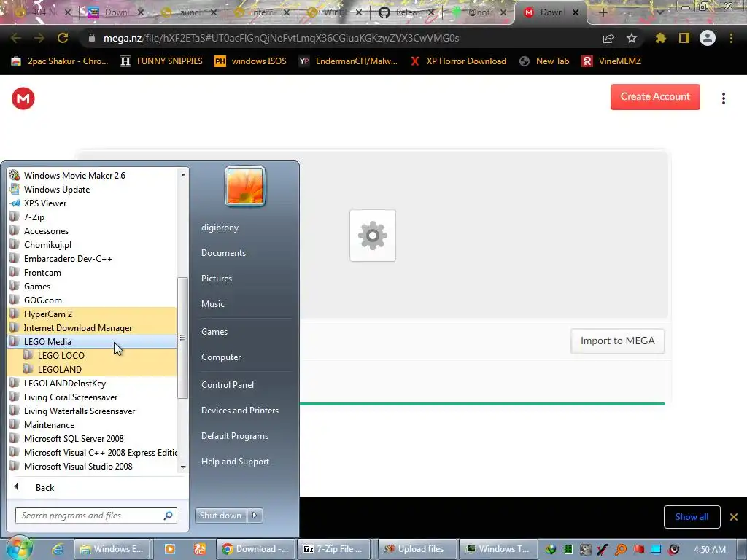The width and height of the screenshot is (747, 560).
Task: Open the Chrome three-dot menu
Action: point(731,38)
